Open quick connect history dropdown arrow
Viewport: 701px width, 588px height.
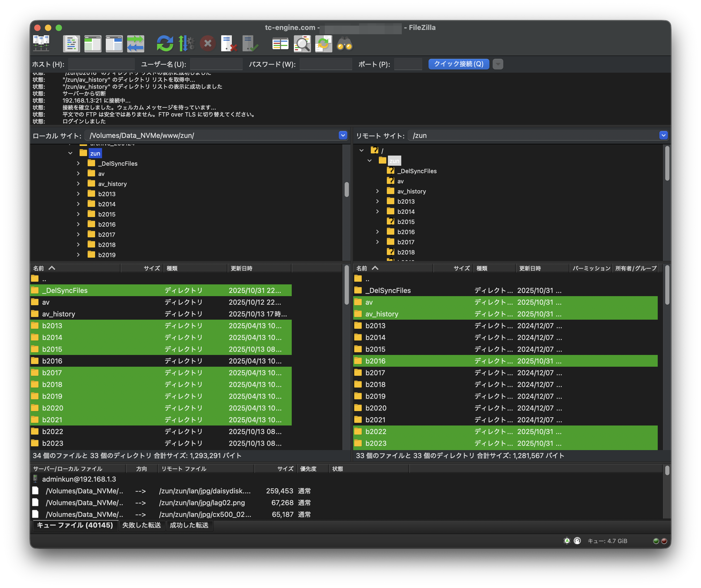point(498,64)
